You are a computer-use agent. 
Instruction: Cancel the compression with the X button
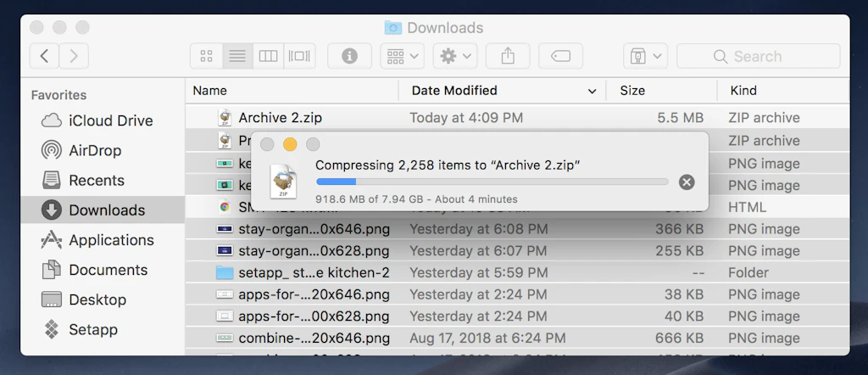[687, 182]
